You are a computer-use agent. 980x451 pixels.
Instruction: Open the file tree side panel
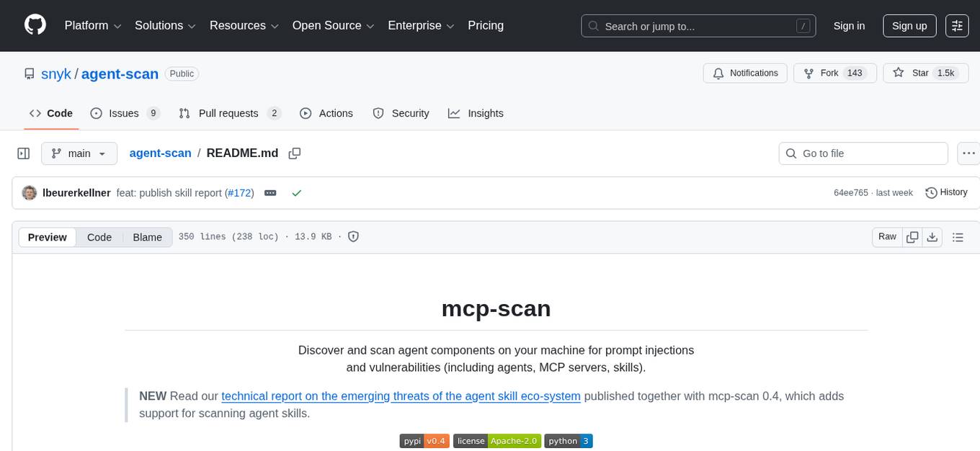pyautogui.click(x=23, y=153)
